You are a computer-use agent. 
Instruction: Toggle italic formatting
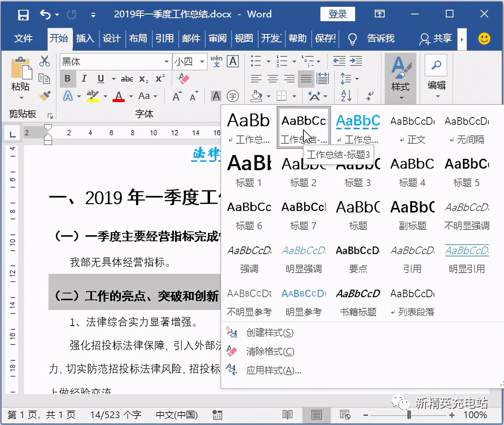[84, 79]
